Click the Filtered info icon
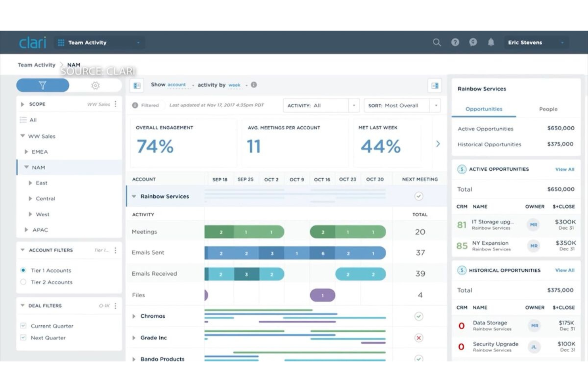 coord(135,105)
